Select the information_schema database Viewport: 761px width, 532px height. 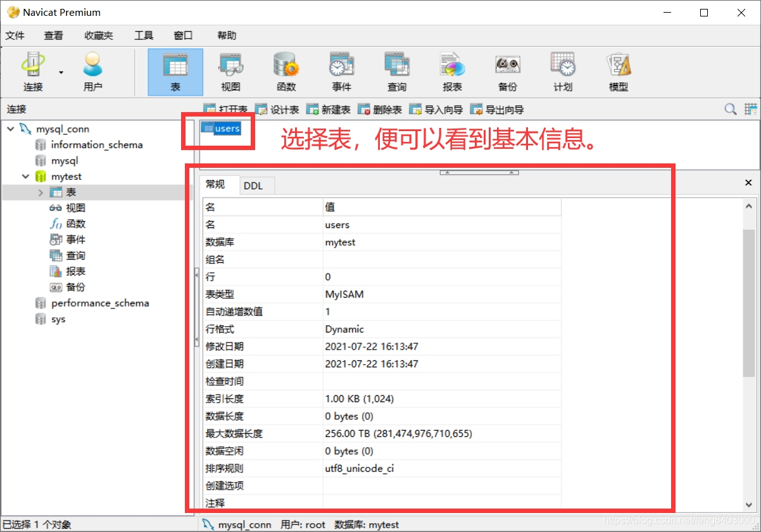coord(97,144)
